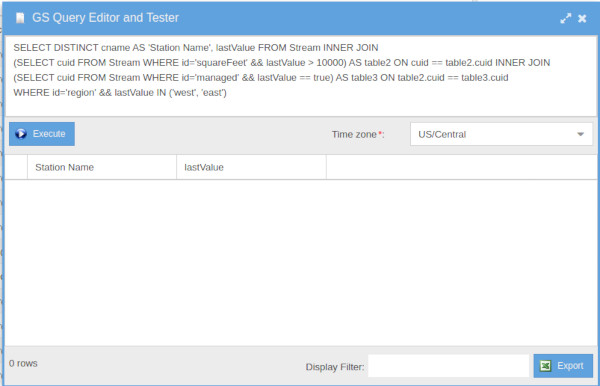
Task: Close the GS Query Editor and Tester dialog
Action: coord(582,18)
